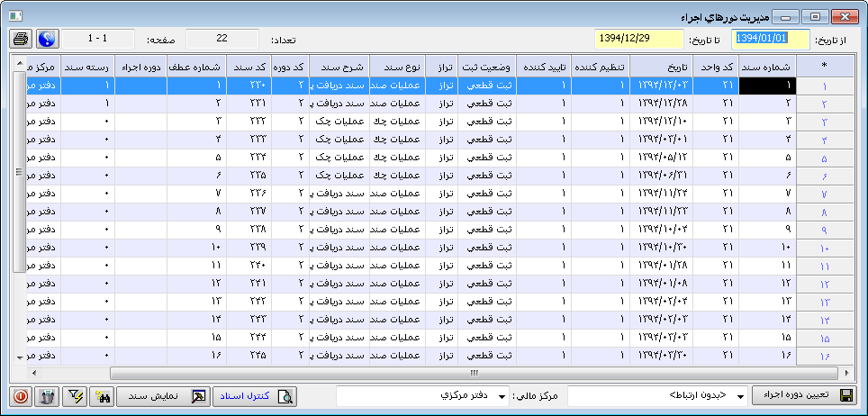Select date cell ۱۳۹۴/۱۱/۲۴ in row 7

661,194
